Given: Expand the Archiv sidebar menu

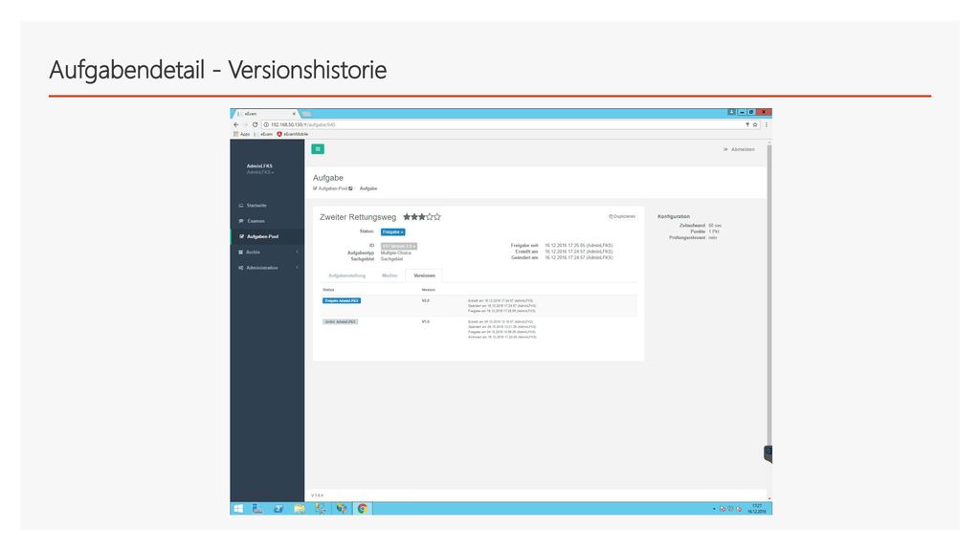Looking at the screenshot, I should 267,252.
